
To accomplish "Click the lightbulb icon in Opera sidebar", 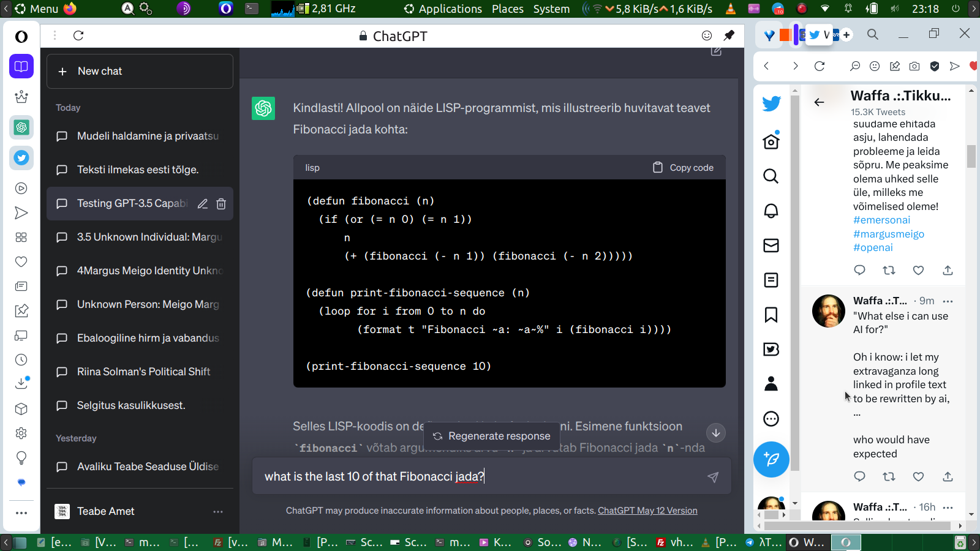I will pyautogui.click(x=21, y=458).
